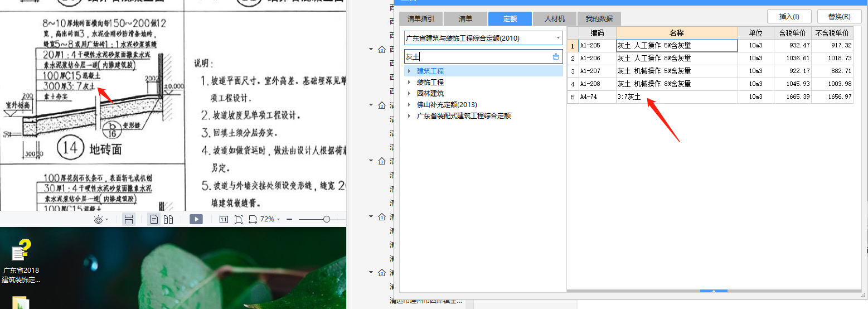The height and width of the screenshot is (309, 868).
Task: Click the fit page icon
Action: [x=239, y=220]
